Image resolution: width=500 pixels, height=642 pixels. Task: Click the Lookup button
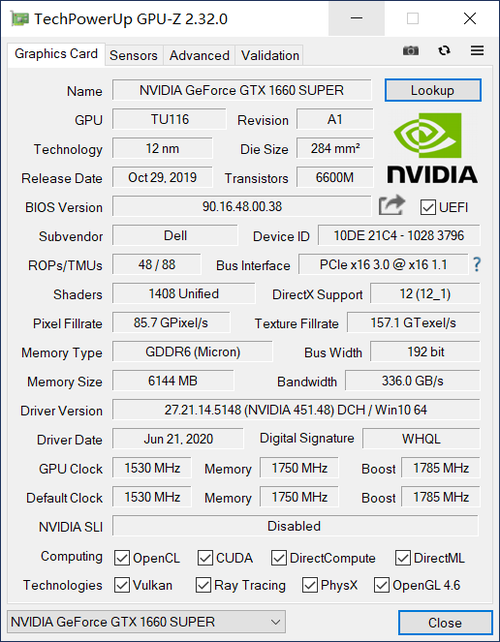(x=433, y=90)
